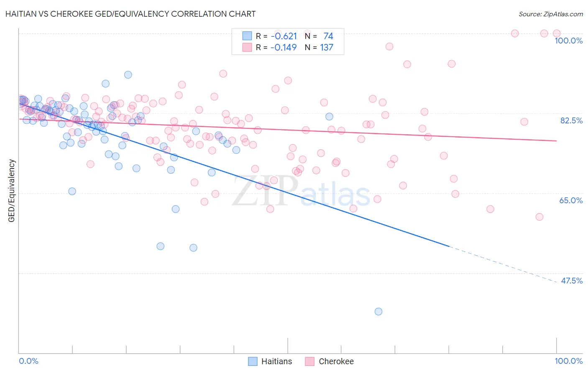Click the 0.0% x-axis label

tap(29, 361)
